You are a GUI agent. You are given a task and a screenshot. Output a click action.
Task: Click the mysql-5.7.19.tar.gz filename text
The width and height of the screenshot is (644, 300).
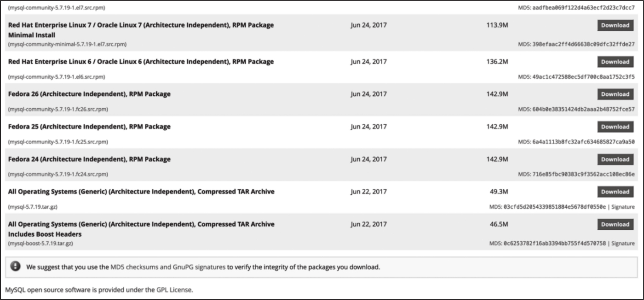(x=33, y=207)
